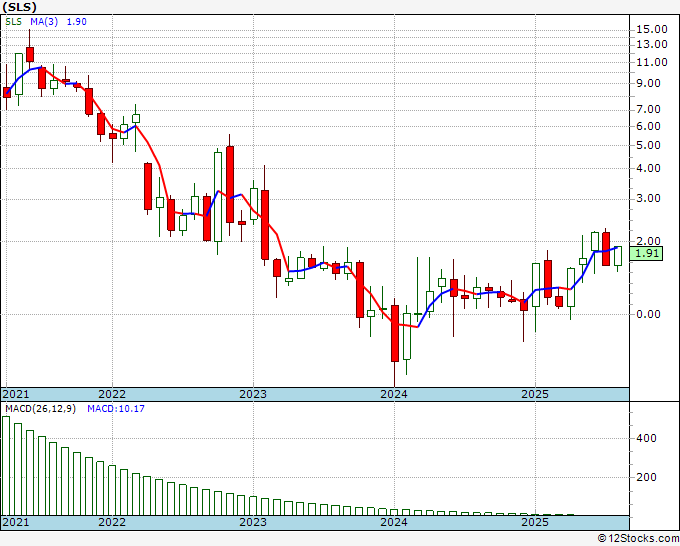This screenshot has width=680, height=546.
Task: Click the 400 label on MACD axis
Action: (x=646, y=438)
